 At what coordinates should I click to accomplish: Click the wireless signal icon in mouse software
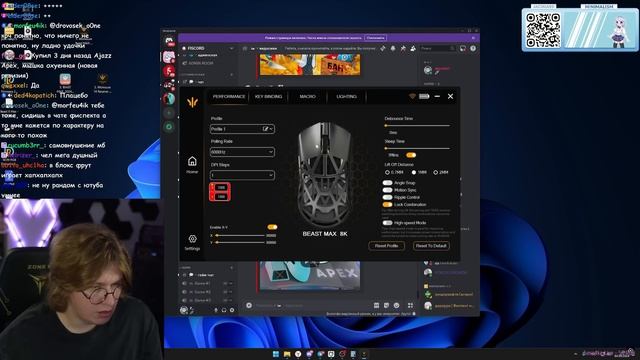coord(412,96)
